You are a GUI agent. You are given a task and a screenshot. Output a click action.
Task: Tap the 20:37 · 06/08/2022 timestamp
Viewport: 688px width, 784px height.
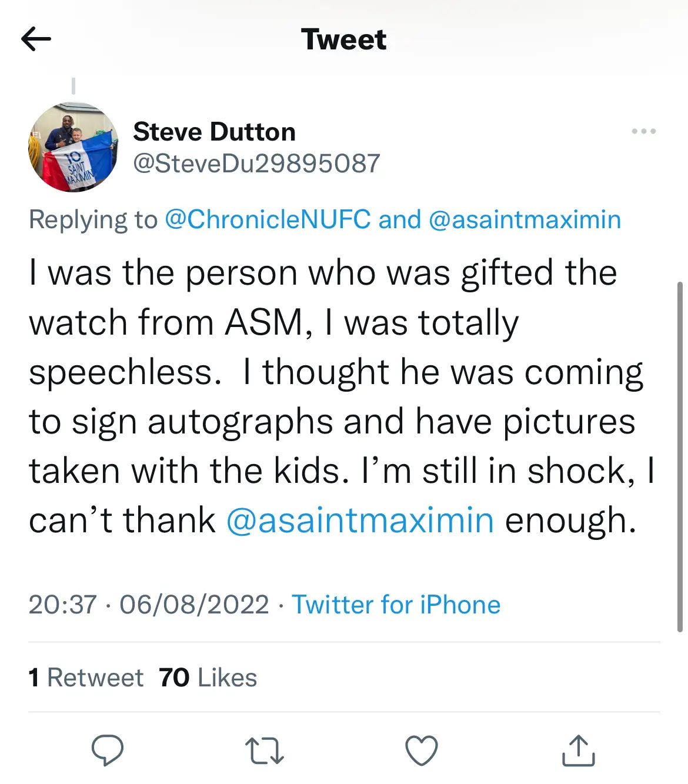pos(148,605)
